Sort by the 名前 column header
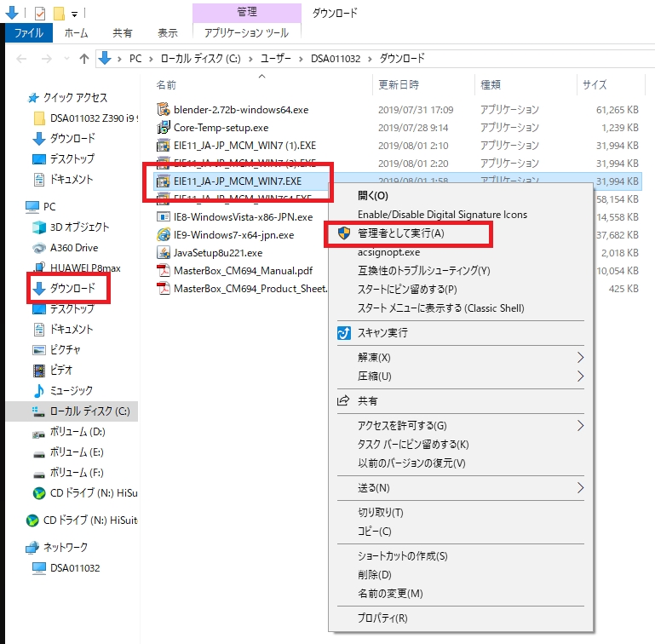Screen dimensions: 655x644 [x=166, y=85]
